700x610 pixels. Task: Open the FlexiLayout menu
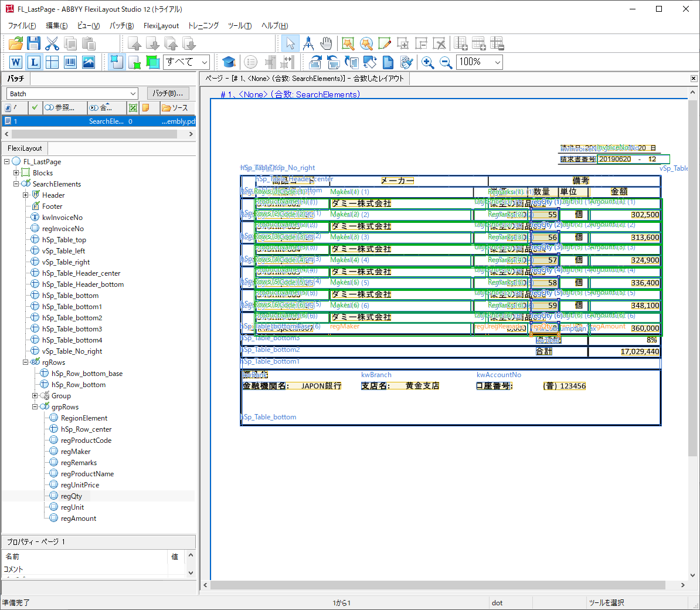tap(161, 26)
